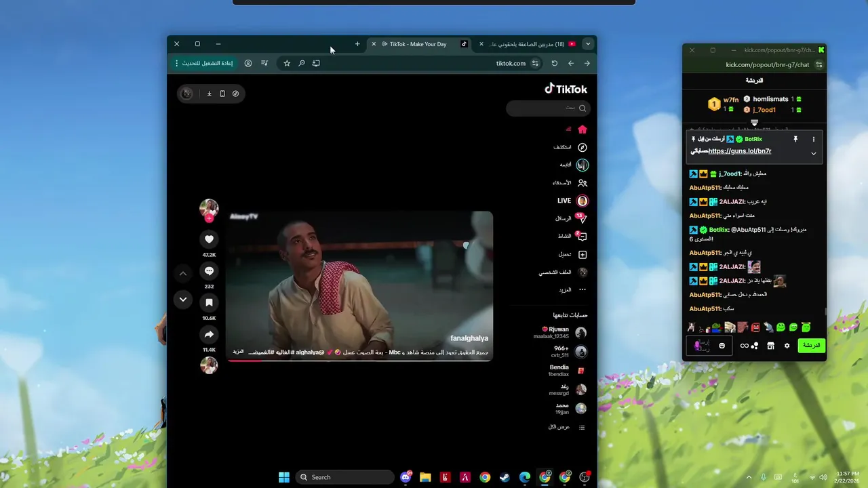Screen dimensions: 868x488
Task: Close the TikTok tab
Action: click(x=374, y=44)
